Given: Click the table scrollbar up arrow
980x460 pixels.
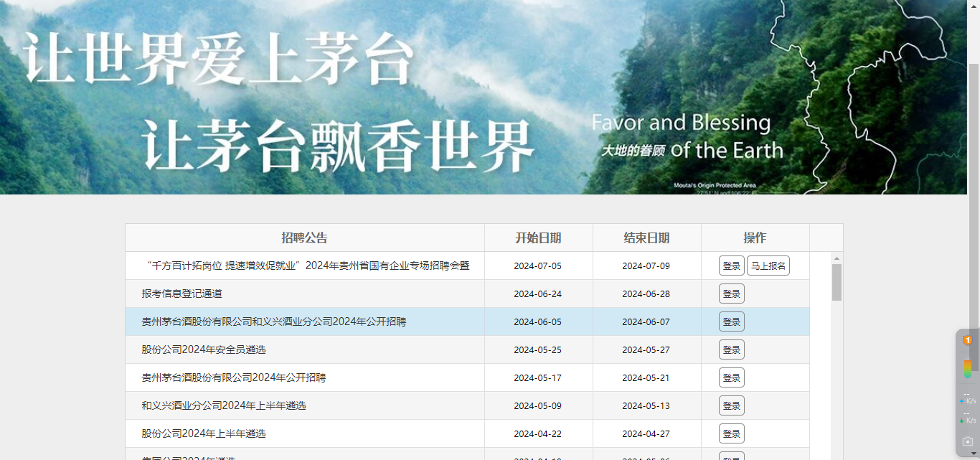Looking at the screenshot, I should pos(837,258).
